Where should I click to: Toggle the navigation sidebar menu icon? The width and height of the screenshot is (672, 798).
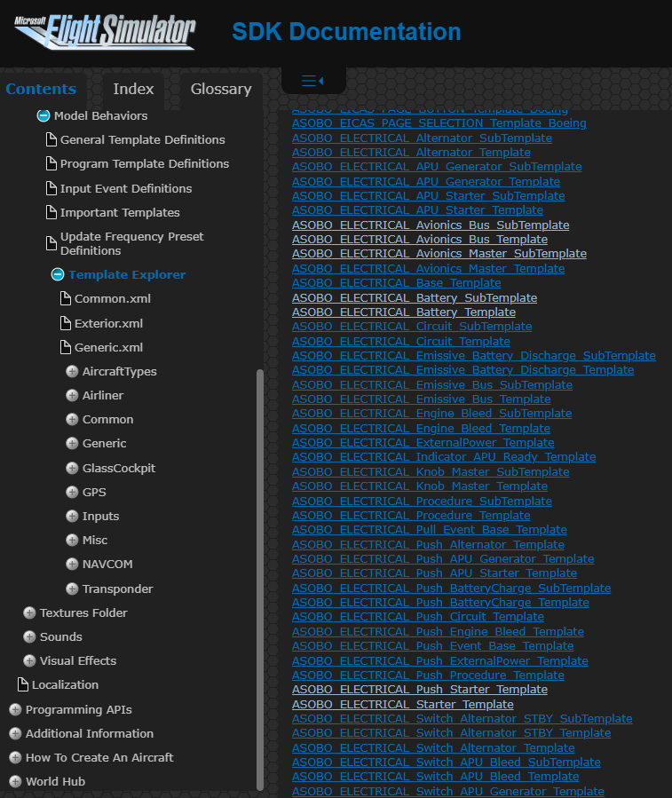point(312,81)
